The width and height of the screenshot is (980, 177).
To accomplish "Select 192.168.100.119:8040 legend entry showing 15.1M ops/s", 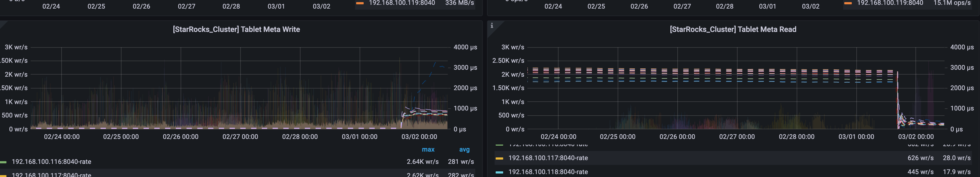I will point(890,3).
